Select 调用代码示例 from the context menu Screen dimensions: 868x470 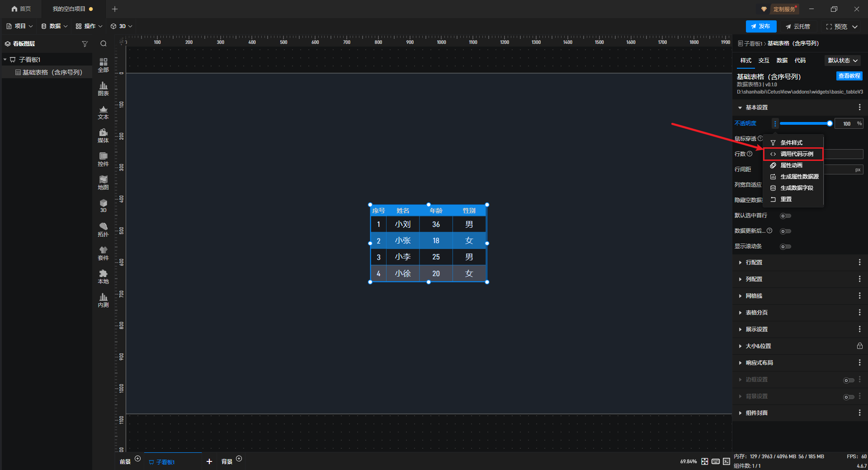[x=797, y=154]
